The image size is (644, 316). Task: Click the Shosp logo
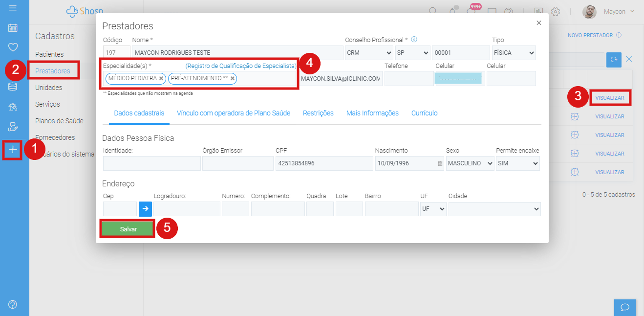[x=86, y=11]
